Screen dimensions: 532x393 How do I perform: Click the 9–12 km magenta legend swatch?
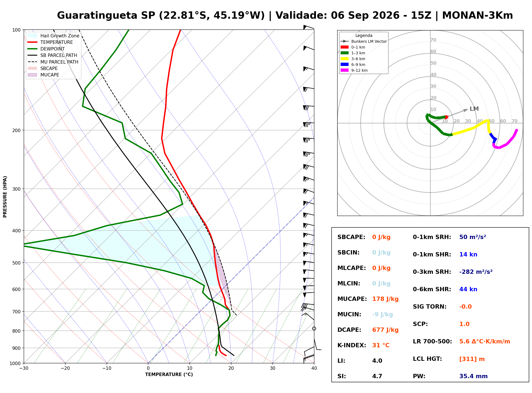[344, 70]
